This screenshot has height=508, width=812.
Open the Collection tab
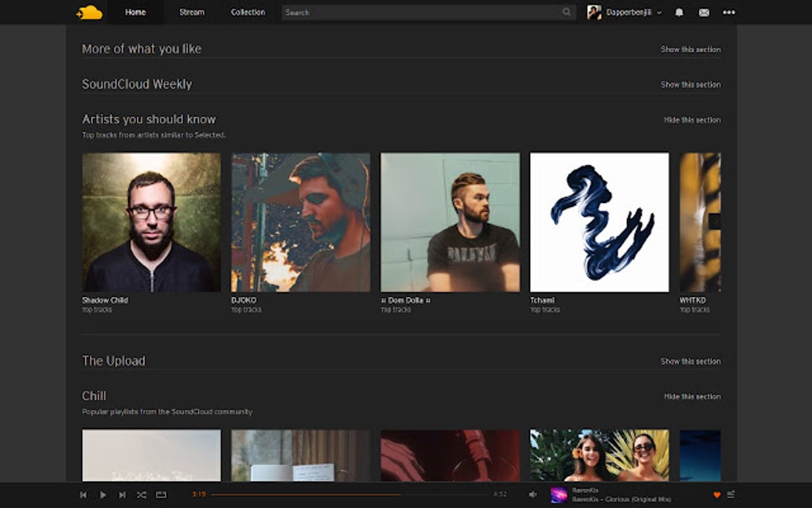click(x=248, y=12)
